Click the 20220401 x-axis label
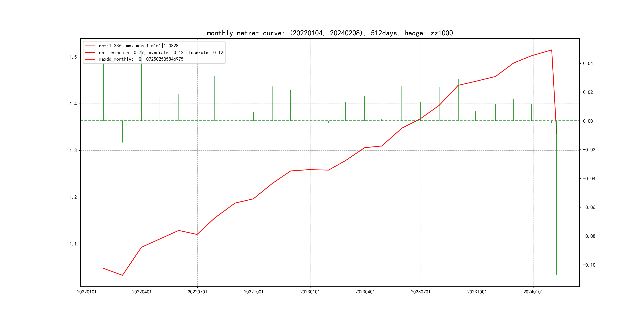The image size is (644, 322). [142, 292]
